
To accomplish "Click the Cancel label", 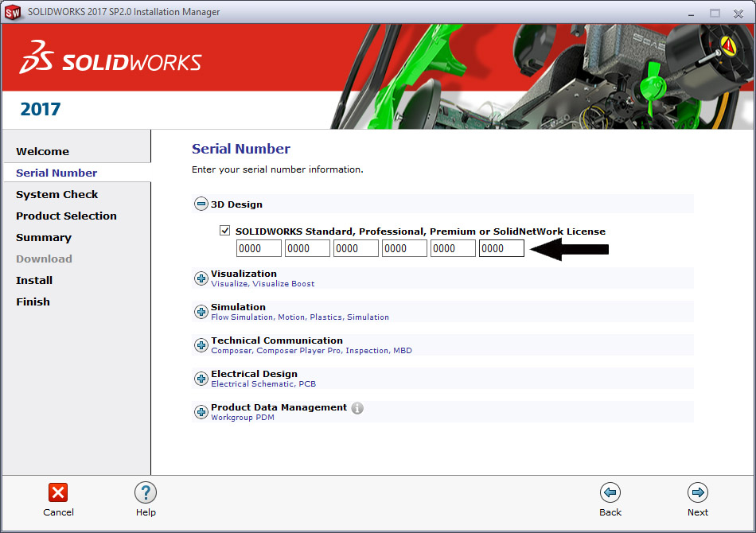I will (x=58, y=512).
